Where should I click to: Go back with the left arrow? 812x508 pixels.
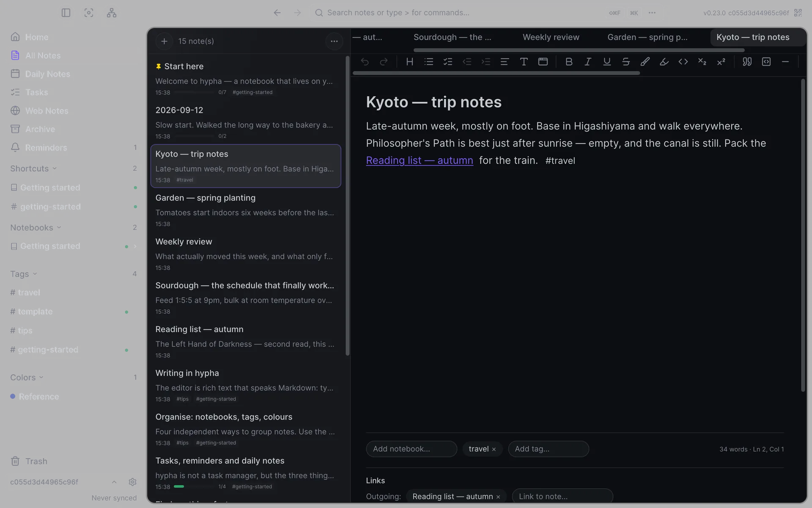277,13
